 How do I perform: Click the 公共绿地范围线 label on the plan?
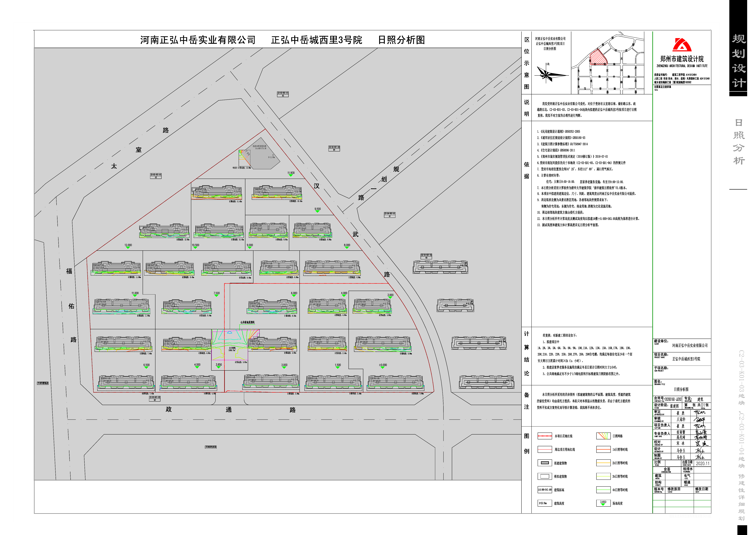tap(247, 322)
